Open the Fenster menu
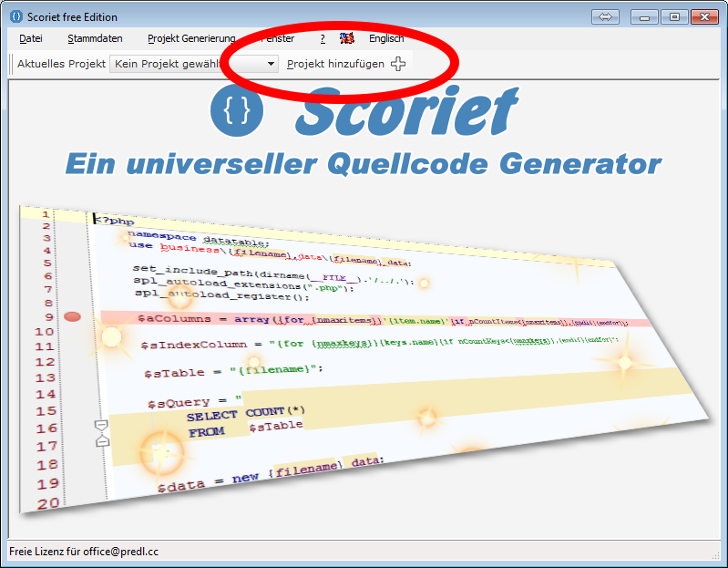Screen dimensions: 728x568 pyautogui.click(x=277, y=38)
